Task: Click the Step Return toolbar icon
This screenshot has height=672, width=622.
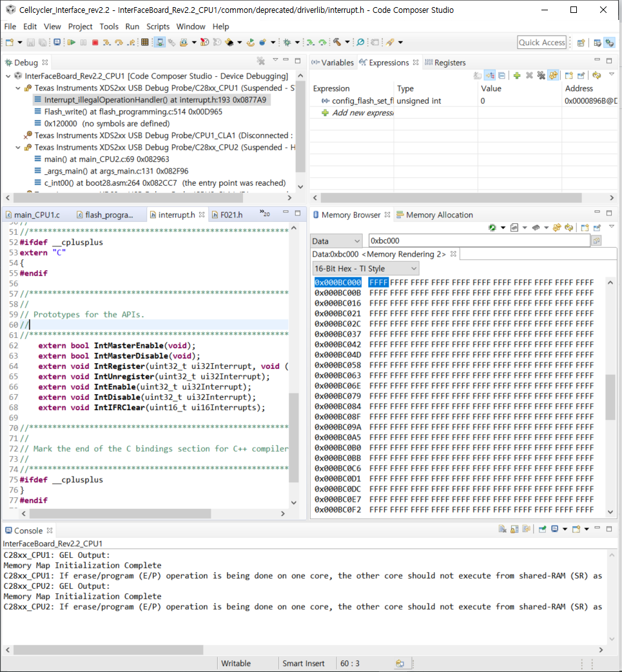Action: (x=131, y=43)
